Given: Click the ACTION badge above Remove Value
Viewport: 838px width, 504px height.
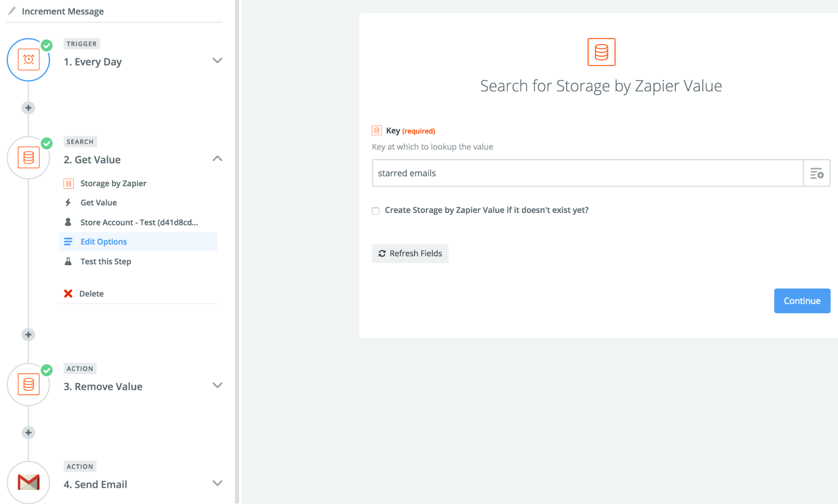Looking at the screenshot, I should (80, 369).
